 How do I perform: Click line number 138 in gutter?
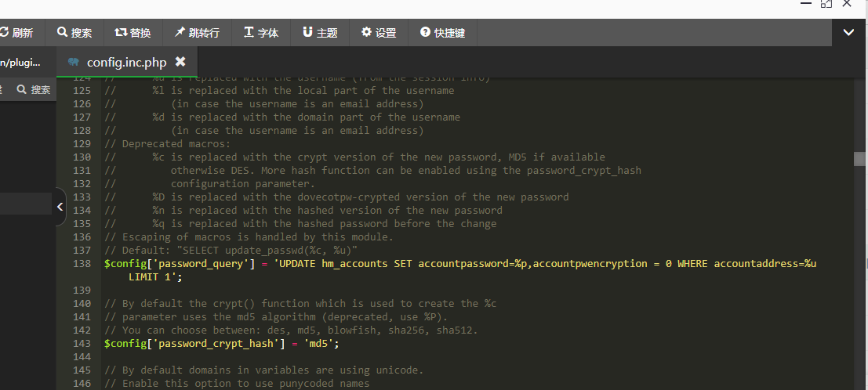(82, 263)
